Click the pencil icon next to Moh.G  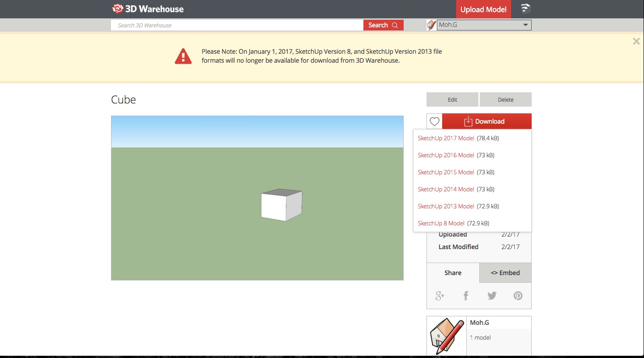[431, 25]
